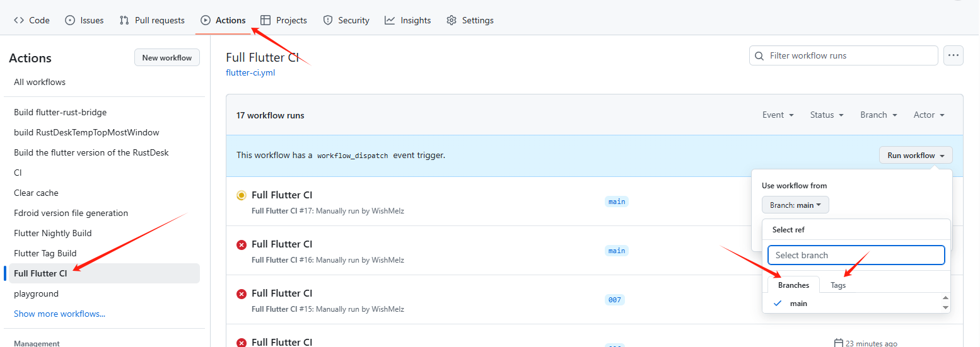980x347 pixels.
Task: Open Full Flutter CI run #15
Action: coord(282,293)
